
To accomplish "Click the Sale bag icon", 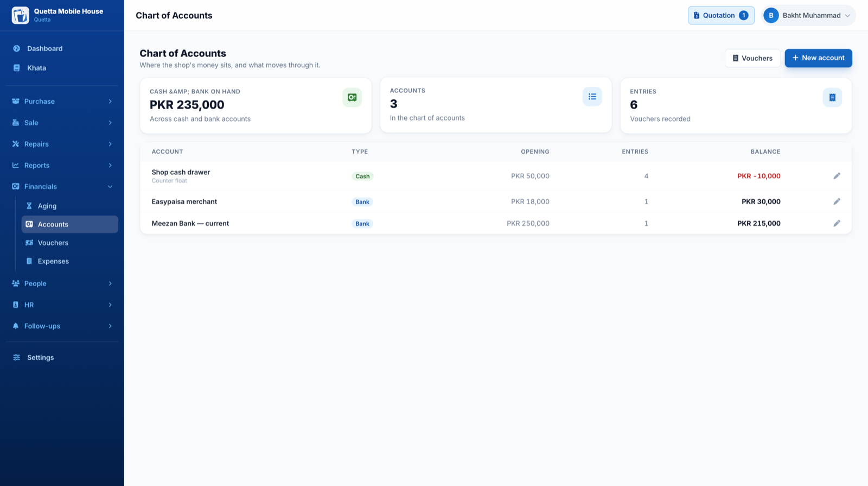I will (x=16, y=123).
